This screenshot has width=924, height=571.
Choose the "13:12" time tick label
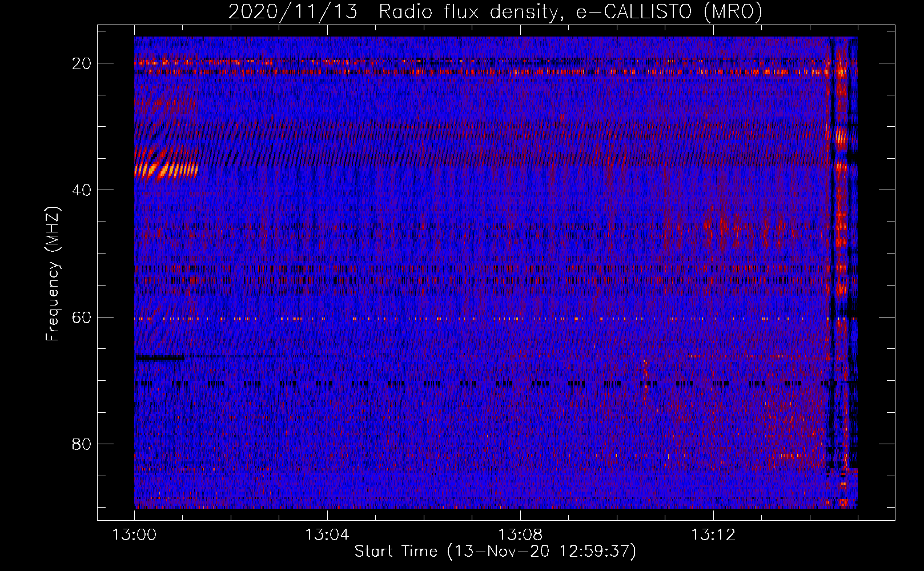713,535
